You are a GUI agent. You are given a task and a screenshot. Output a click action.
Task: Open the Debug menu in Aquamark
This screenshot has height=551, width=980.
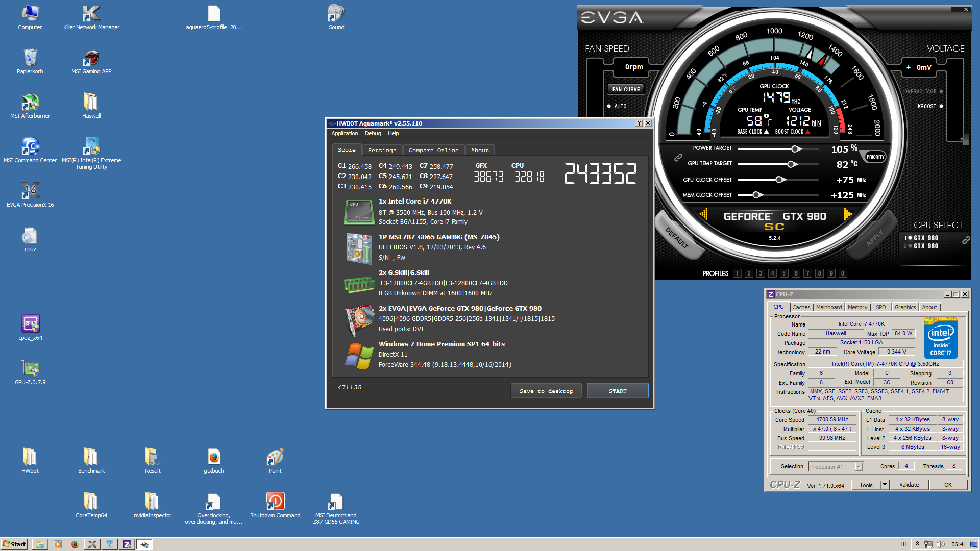point(373,134)
